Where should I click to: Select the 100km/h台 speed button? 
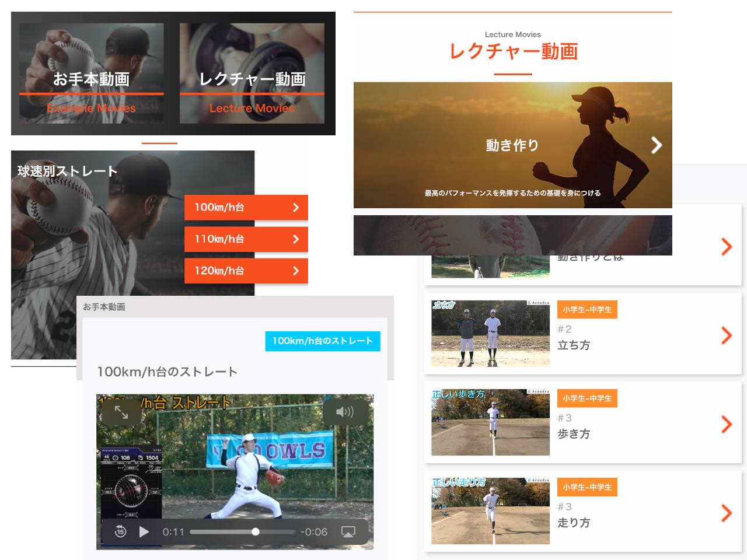246,208
